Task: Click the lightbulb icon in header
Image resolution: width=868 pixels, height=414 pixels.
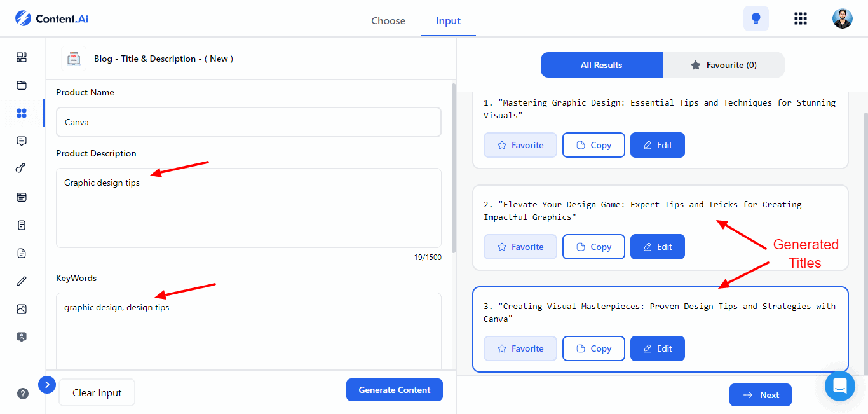Action: pyautogui.click(x=756, y=18)
